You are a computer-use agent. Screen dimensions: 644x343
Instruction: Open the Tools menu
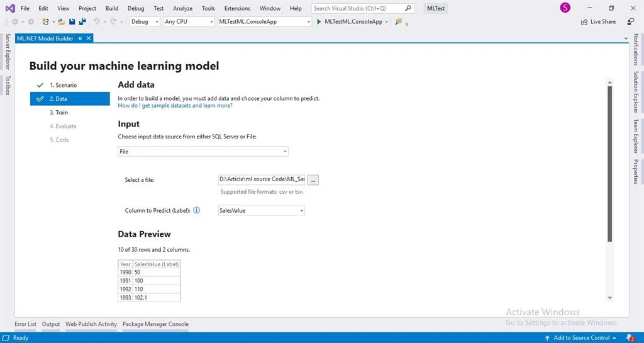pos(208,8)
